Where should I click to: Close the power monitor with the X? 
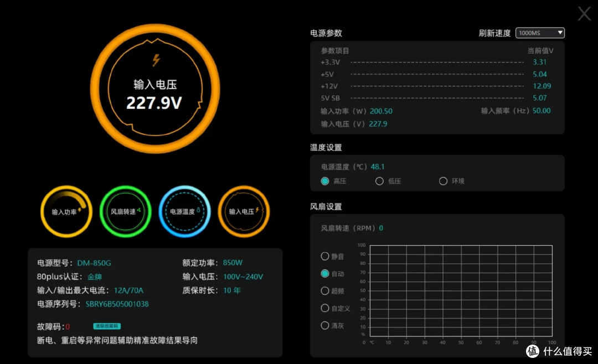coord(584,14)
